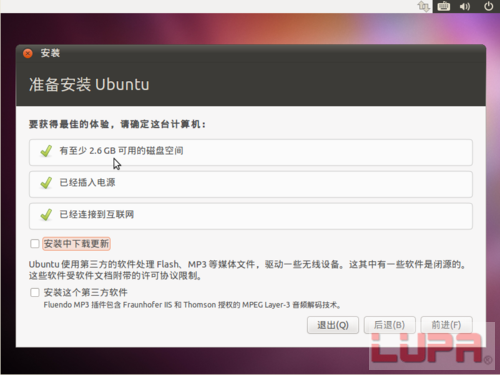The height and width of the screenshot is (375, 500).
Task: Select the text 已经插入电源
Action: pos(87,182)
